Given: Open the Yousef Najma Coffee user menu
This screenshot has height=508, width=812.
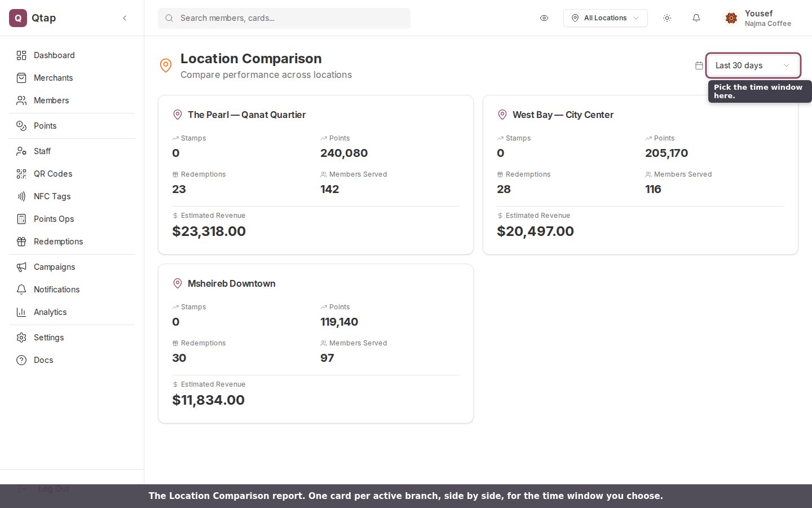Looking at the screenshot, I should [x=759, y=18].
